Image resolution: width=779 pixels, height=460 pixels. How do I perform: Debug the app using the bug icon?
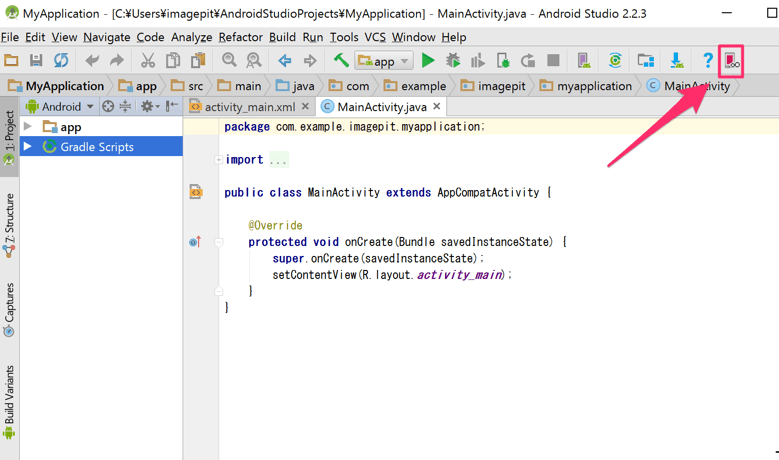(453, 61)
